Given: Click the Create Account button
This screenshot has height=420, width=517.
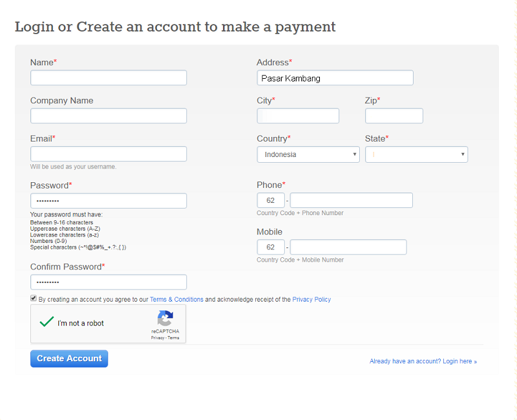Looking at the screenshot, I should (x=69, y=358).
